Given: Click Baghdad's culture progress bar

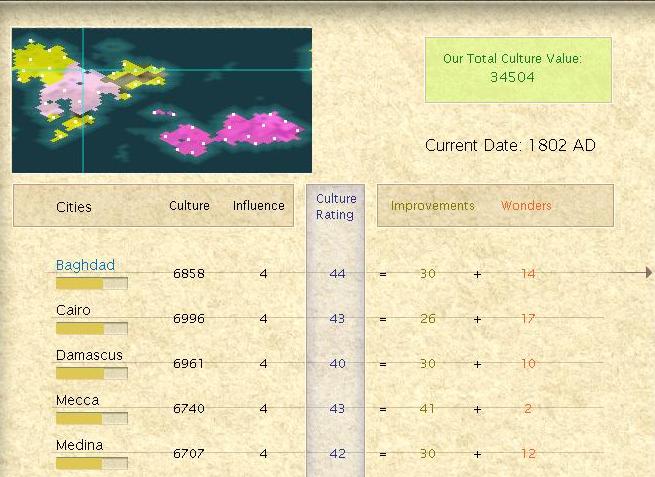Looking at the screenshot, I should click(91, 284).
